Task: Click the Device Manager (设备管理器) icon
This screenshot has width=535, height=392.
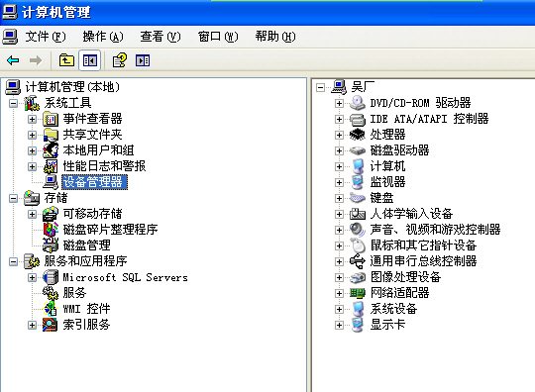Action: [51, 182]
